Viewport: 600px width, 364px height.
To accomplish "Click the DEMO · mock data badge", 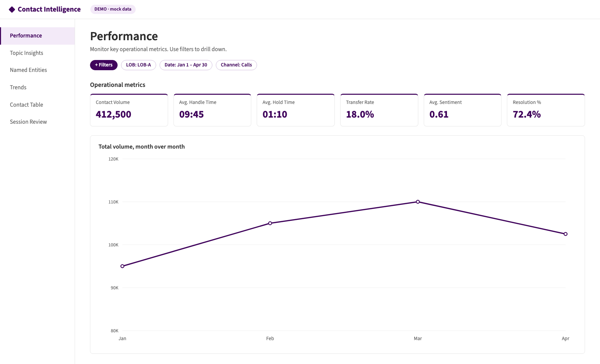I will 113,9.
